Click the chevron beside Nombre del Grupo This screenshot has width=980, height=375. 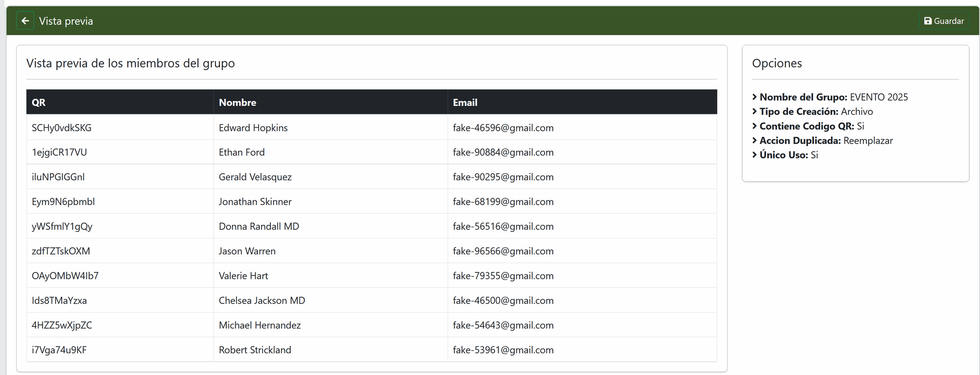tap(754, 97)
